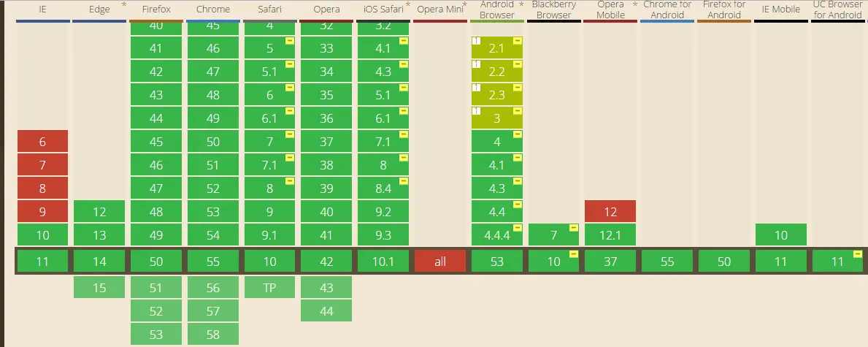This screenshot has height=347, width=868.
Task: Click the Edge 12 cell
Action: tap(99, 211)
